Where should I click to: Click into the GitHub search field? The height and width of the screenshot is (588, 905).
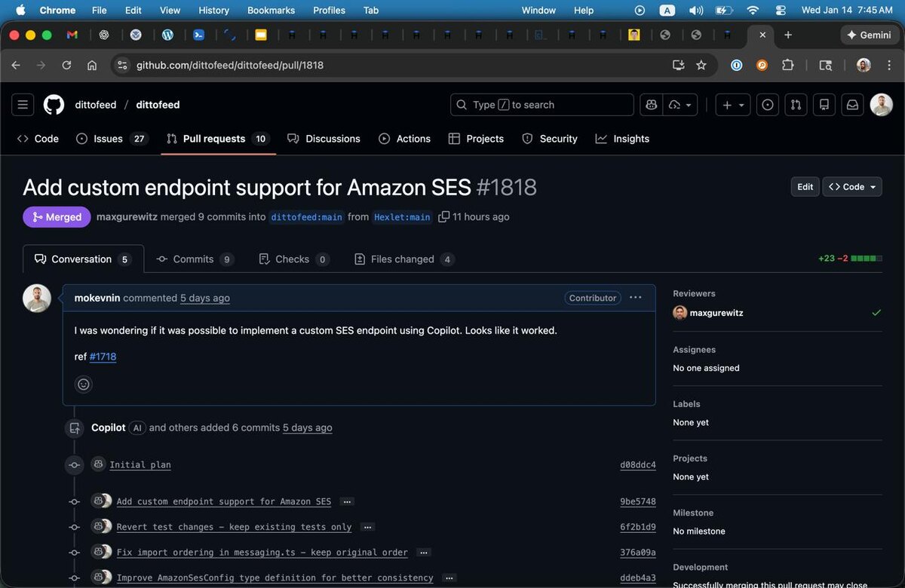[542, 105]
